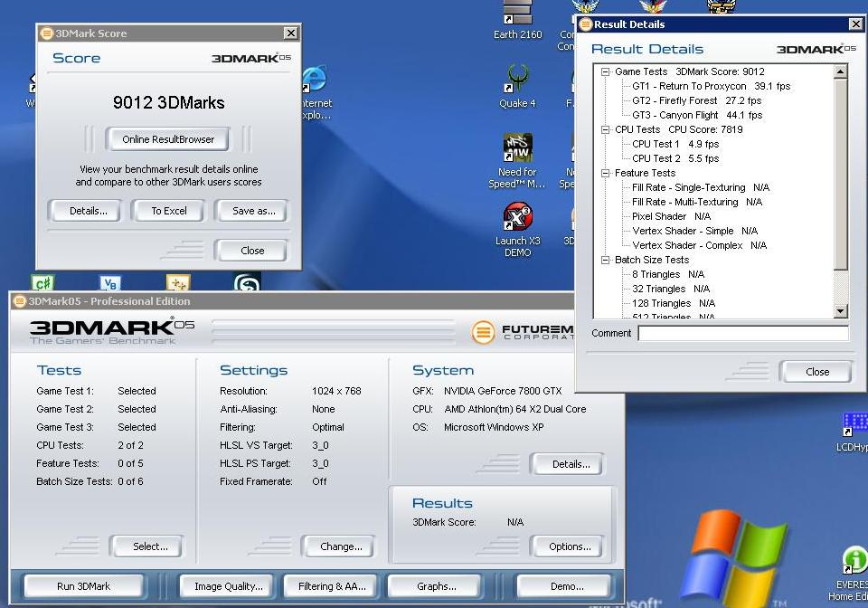Collapse the Feature Tests tree node

(x=605, y=174)
